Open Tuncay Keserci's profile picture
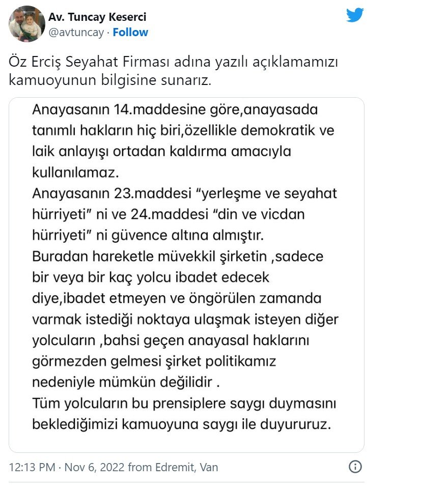This screenshot has height=489, width=448. (27, 24)
